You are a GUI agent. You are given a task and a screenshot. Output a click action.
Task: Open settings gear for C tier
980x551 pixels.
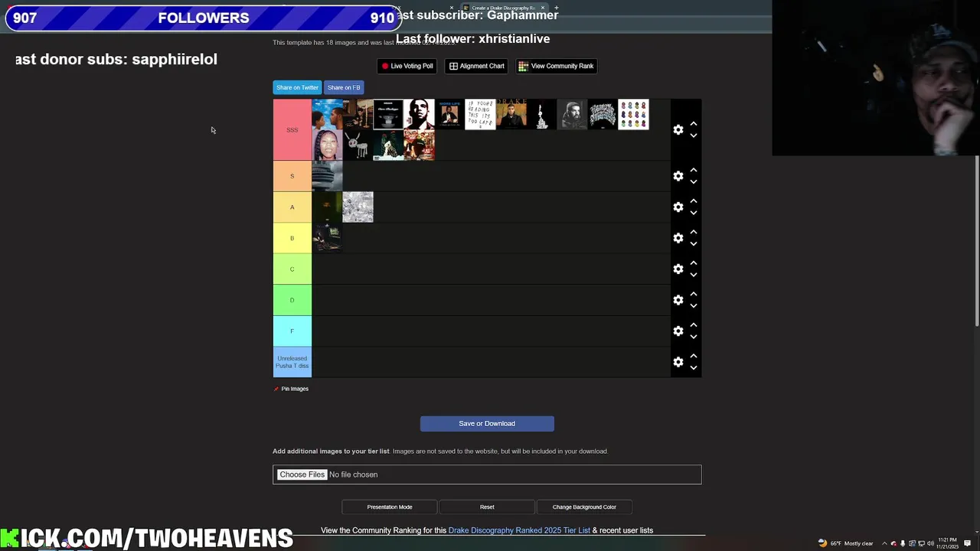tap(678, 269)
